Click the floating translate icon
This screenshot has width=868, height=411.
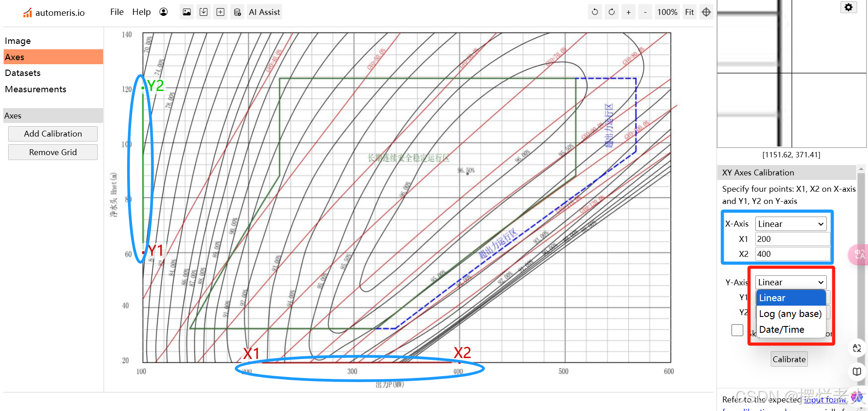pos(859,255)
